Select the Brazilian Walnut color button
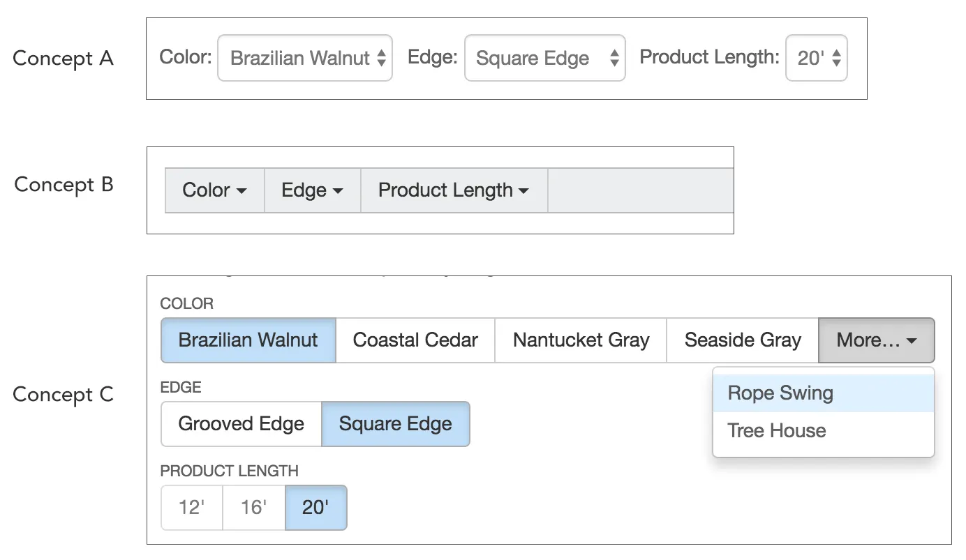Image resolution: width=966 pixels, height=560 pixels. click(248, 340)
